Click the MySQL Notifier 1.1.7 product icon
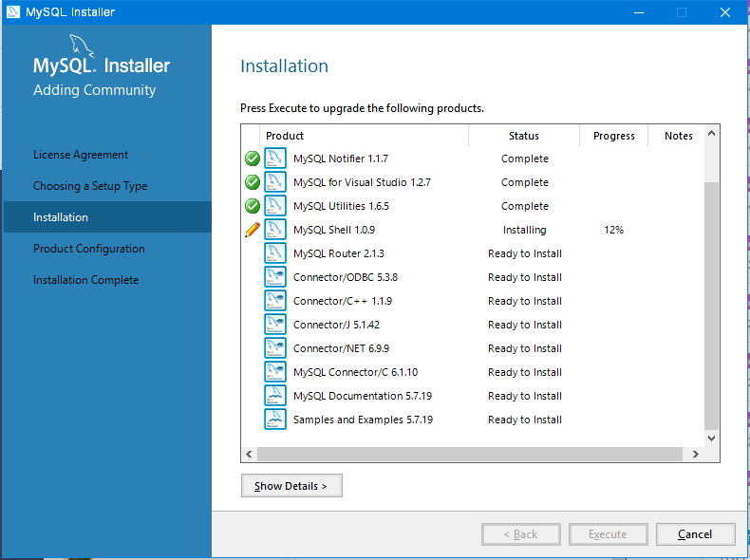 tap(275, 159)
